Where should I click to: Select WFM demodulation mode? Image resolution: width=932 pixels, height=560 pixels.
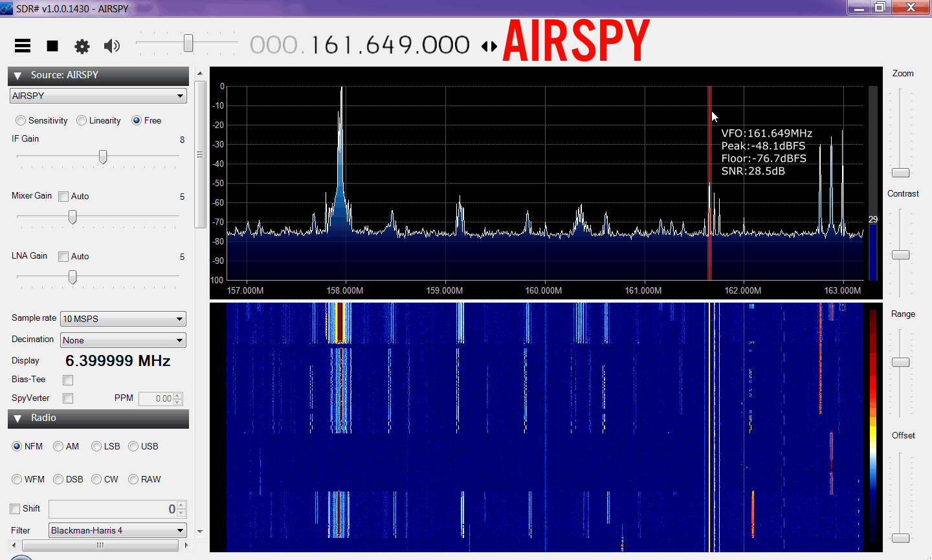point(17,479)
